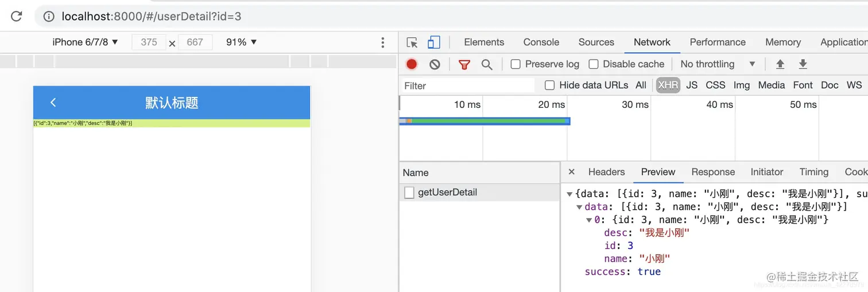Click the import HAR upload icon

[x=780, y=64]
